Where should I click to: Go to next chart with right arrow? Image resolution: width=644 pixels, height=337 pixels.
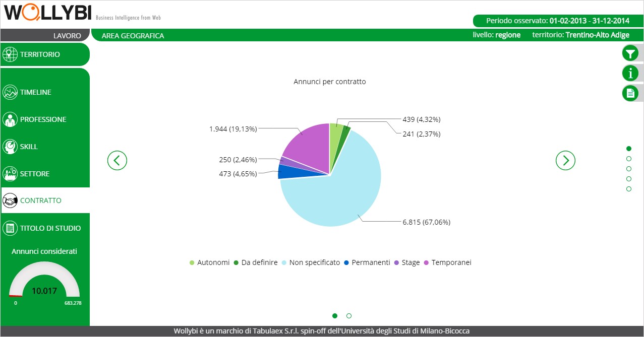[565, 161]
